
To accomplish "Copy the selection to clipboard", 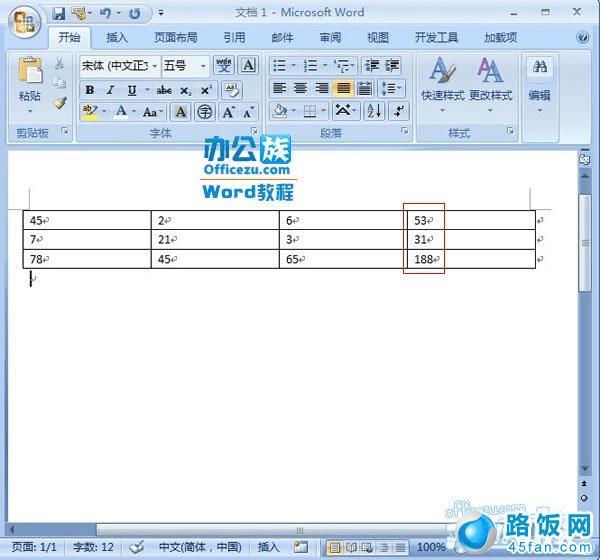I will 59,82.
